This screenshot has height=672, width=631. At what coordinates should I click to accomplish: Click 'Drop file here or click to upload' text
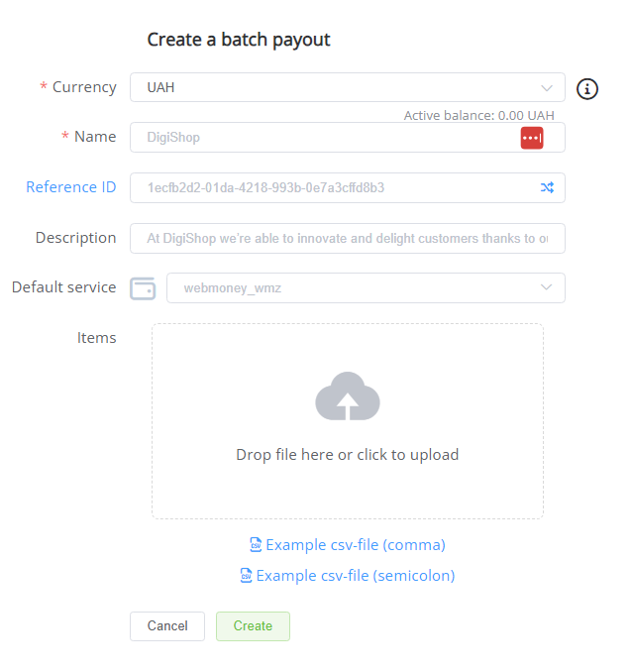[347, 455]
